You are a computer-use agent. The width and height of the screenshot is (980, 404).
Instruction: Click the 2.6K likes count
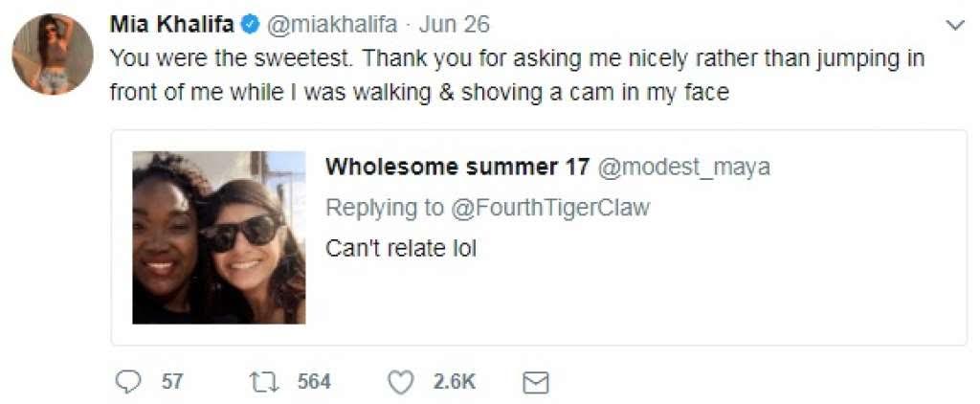[x=455, y=382]
